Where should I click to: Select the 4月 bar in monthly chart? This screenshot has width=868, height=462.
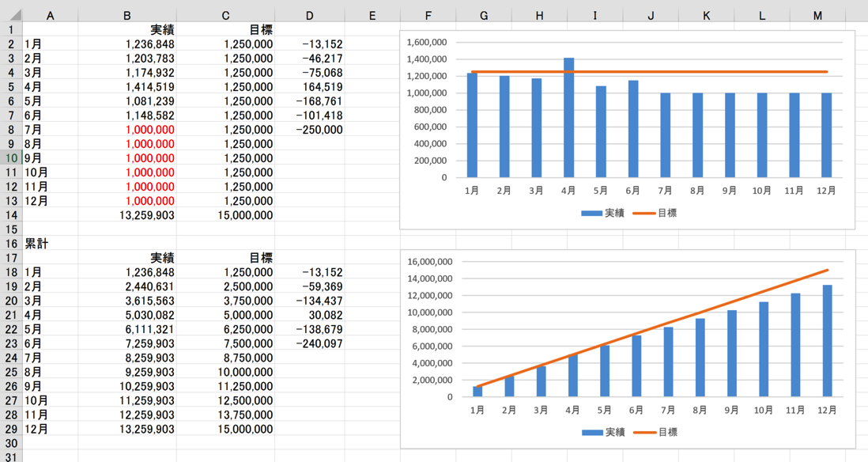568,117
